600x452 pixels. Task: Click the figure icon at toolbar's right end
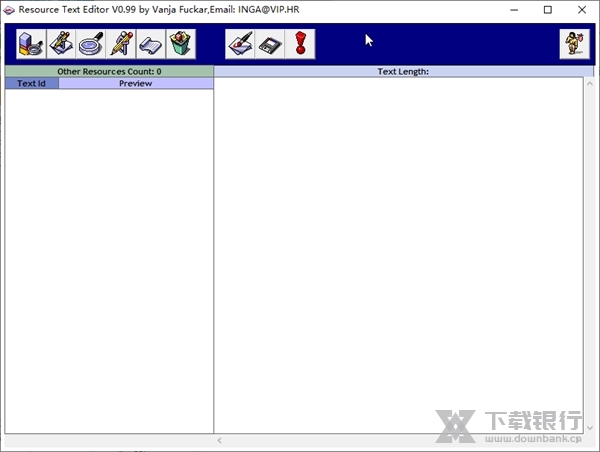[x=574, y=44]
